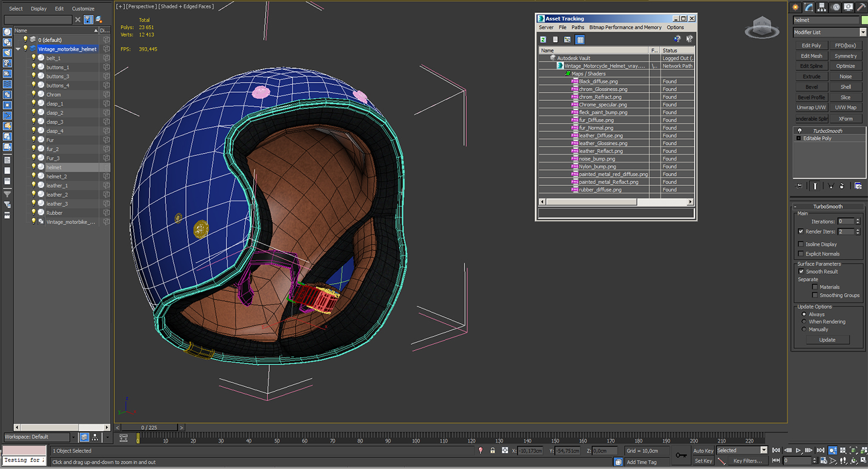Remove modifier from stack trash icon

click(842, 186)
